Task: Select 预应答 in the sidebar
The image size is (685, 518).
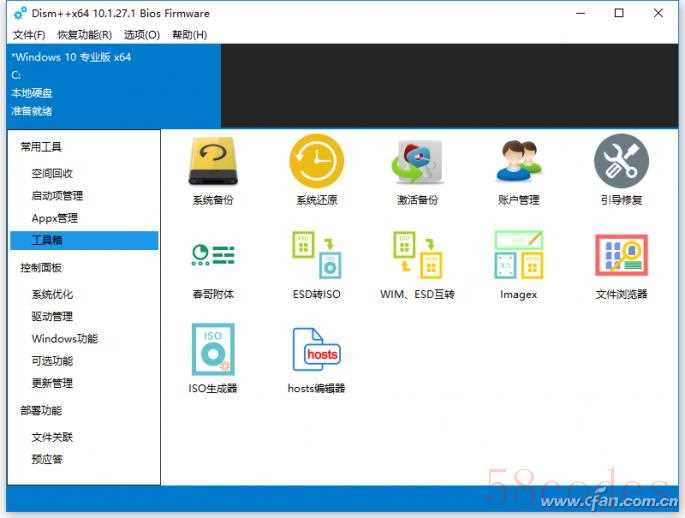Action: pos(47,459)
